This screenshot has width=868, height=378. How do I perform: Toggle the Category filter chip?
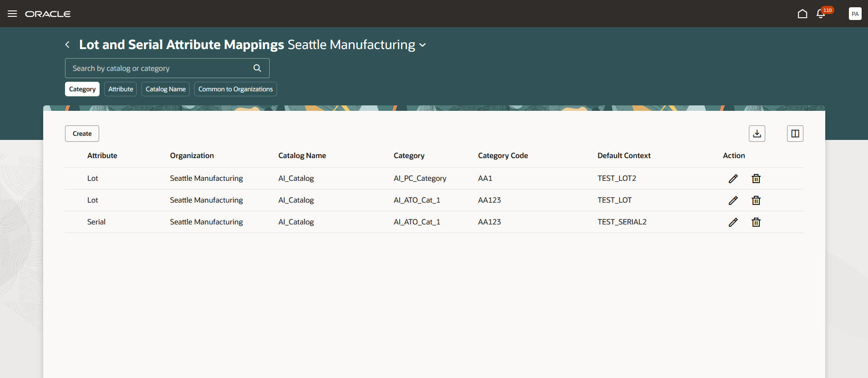click(82, 89)
